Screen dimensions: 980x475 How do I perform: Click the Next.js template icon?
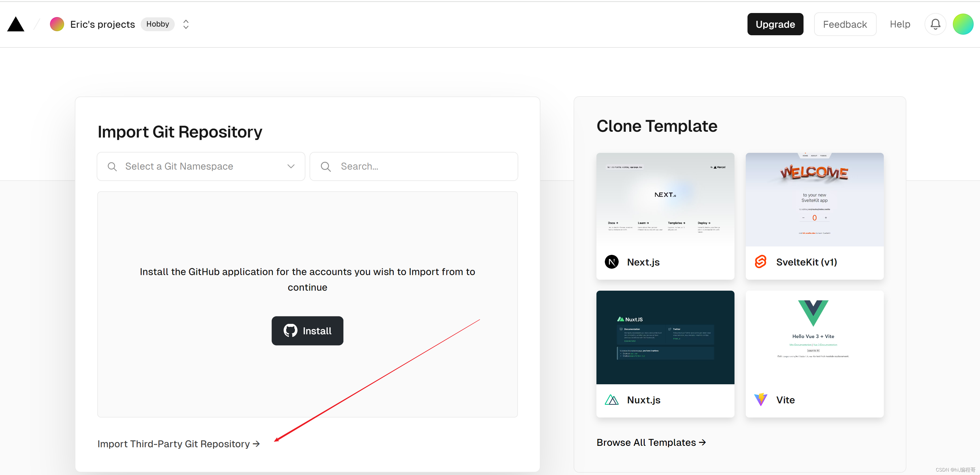(x=611, y=262)
